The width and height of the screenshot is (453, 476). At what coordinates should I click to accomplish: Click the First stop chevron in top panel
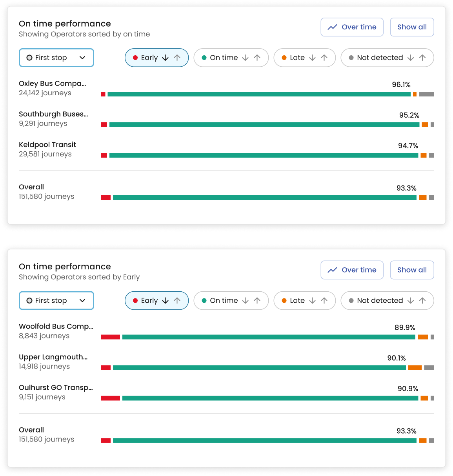82,58
